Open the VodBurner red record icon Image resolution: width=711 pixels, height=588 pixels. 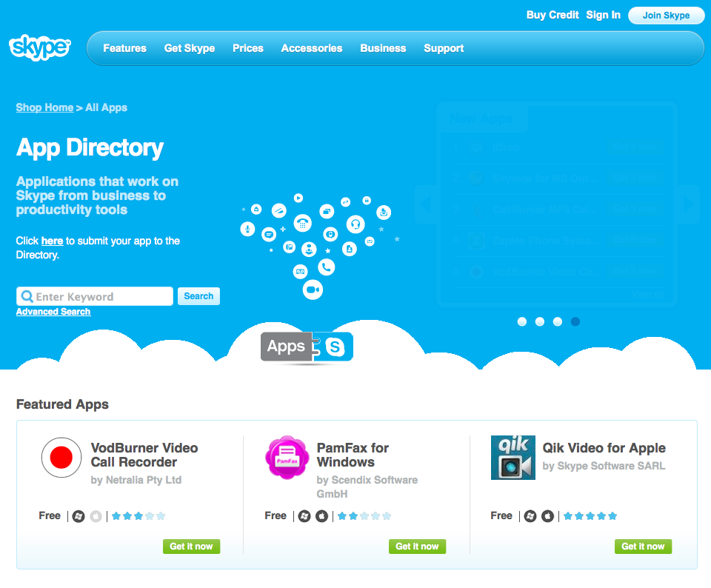pos(61,457)
